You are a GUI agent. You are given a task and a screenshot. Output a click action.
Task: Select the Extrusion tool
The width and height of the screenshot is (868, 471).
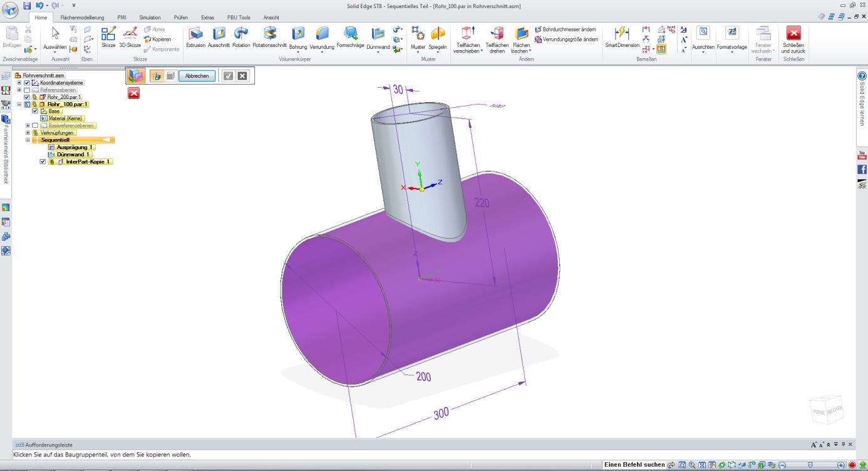point(195,37)
